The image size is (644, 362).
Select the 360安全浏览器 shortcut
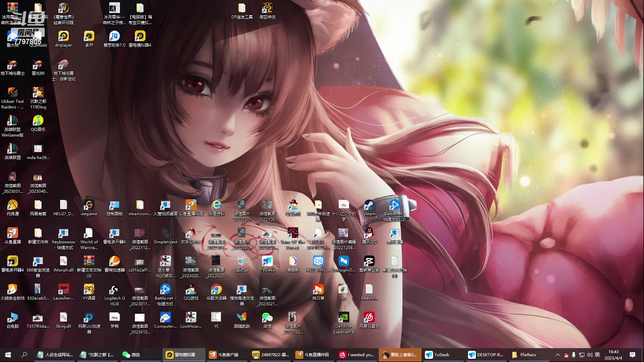click(x=38, y=267)
